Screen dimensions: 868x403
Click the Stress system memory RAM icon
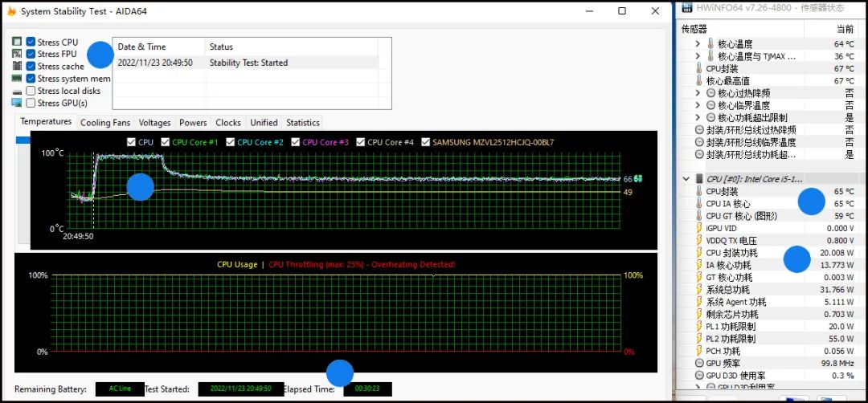coord(17,79)
